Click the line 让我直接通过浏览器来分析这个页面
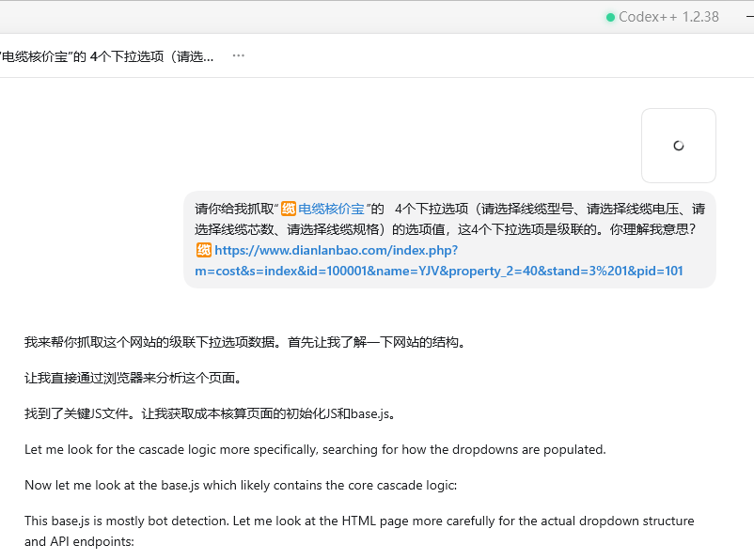Screen dimensions: 754x560 [x=134, y=378]
